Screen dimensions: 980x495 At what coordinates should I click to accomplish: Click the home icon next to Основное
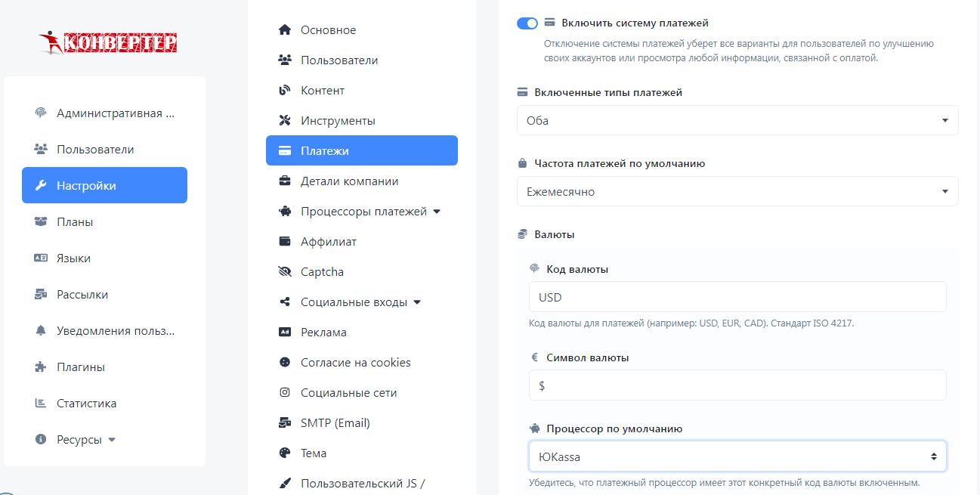(285, 30)
